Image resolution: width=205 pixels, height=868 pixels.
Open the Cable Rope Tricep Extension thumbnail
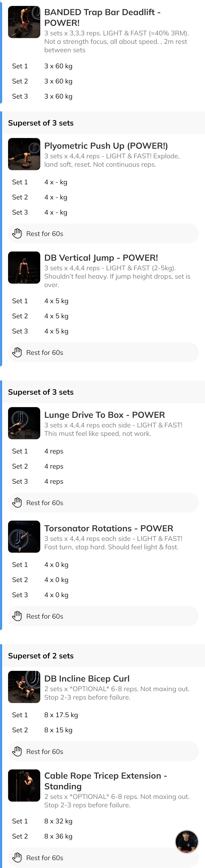pos(24,785)
